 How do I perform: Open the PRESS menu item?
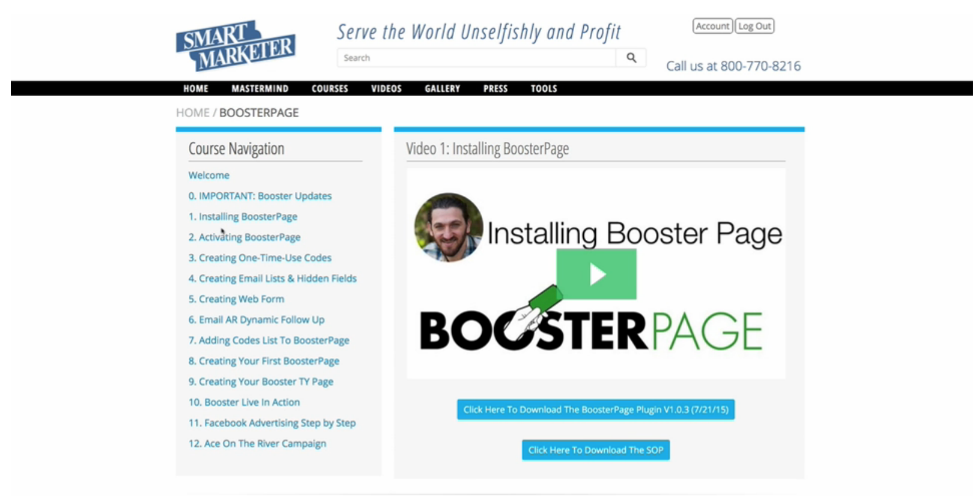pyautogui.click(x=495, y=88)
